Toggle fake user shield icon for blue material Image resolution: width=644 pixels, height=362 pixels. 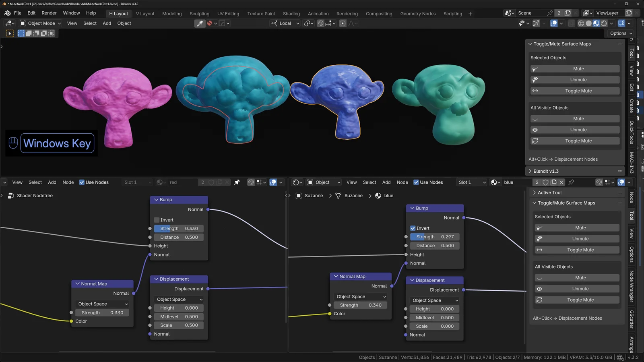click(x=545, y=182)
